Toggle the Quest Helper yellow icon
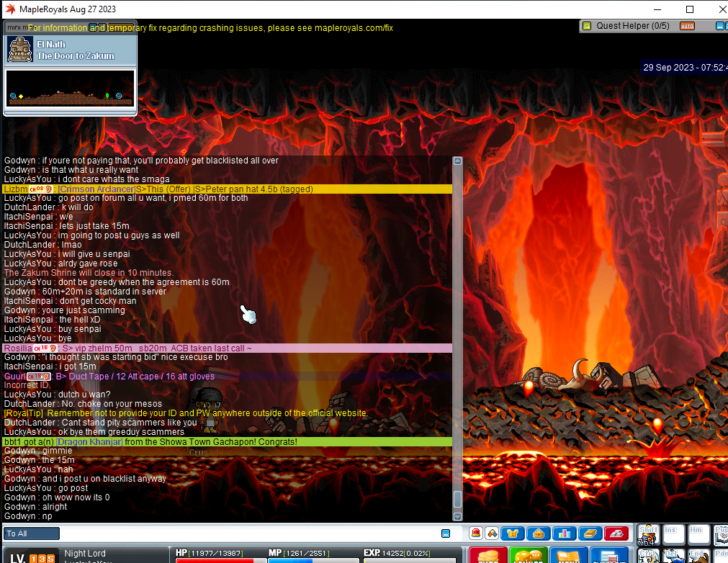 tap(587, 26)
